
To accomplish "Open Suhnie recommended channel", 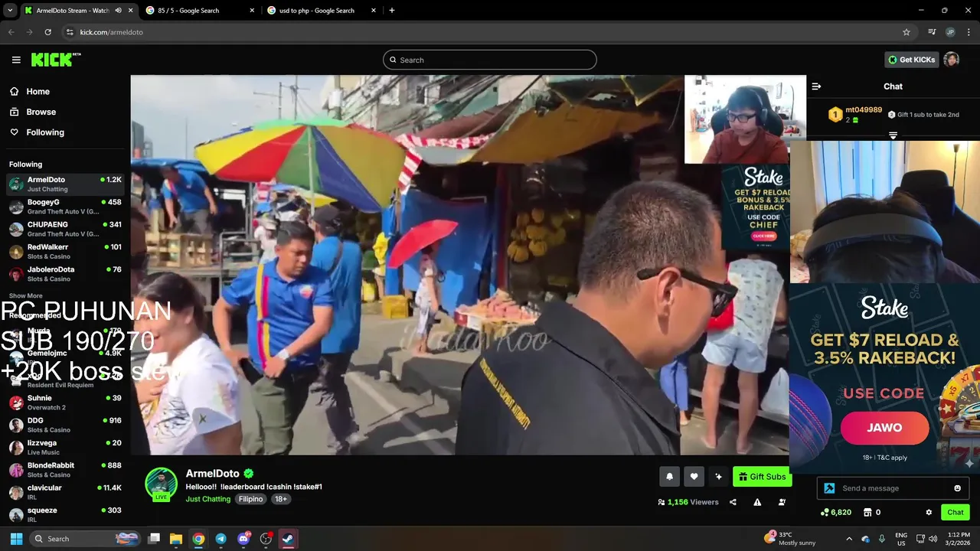I will [x=65, y=402].
